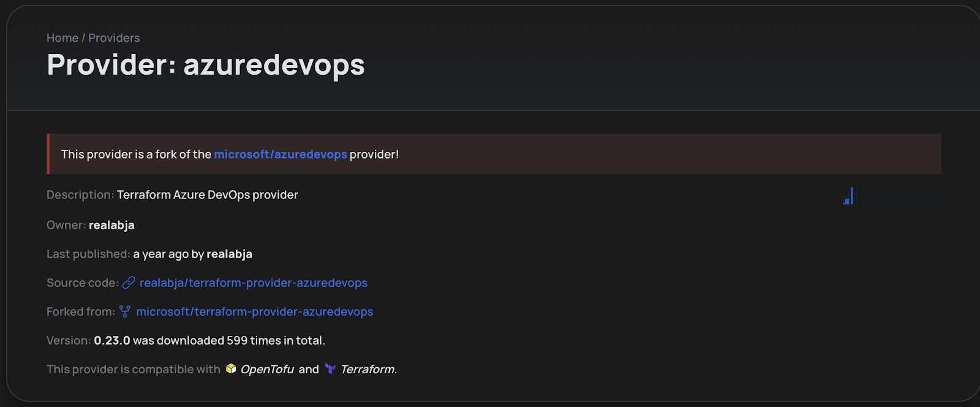Click the version number 0.23.0
Screen dimensions: 980x407
point(112,340)
